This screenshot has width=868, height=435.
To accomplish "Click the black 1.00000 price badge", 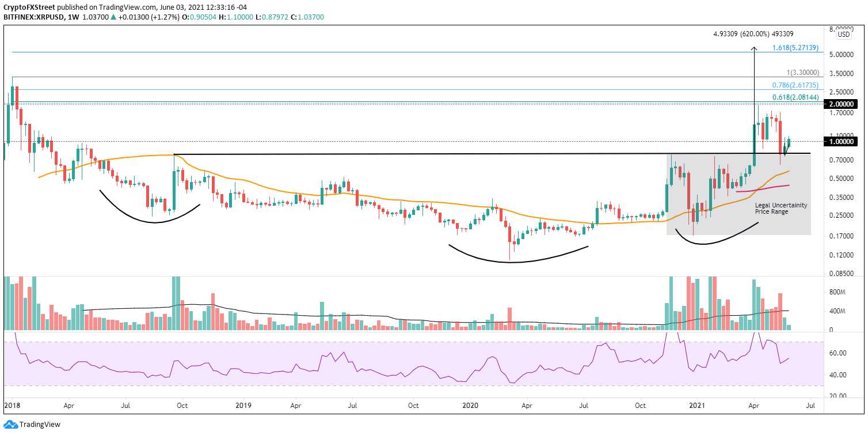I will (x=840, y=140).
